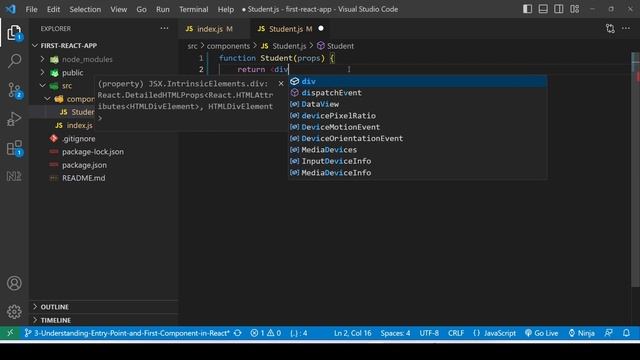Open the Run menu

tap(162, 9)
